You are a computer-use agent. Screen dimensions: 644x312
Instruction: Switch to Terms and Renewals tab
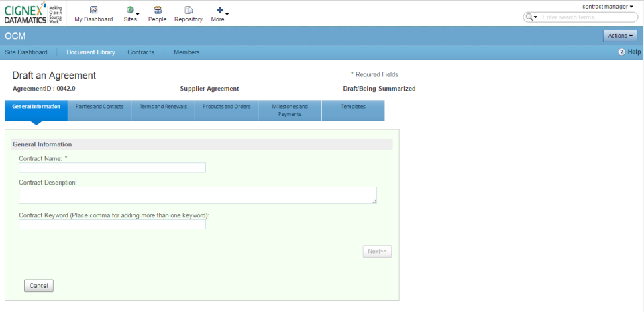pyautogui.click(x=163, y=111)
